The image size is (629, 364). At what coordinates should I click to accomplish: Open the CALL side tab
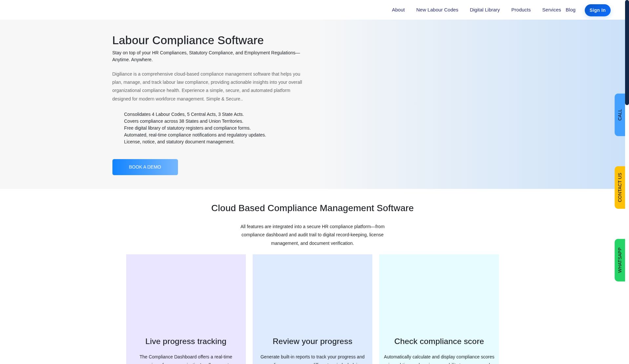(x=619, y=115)
